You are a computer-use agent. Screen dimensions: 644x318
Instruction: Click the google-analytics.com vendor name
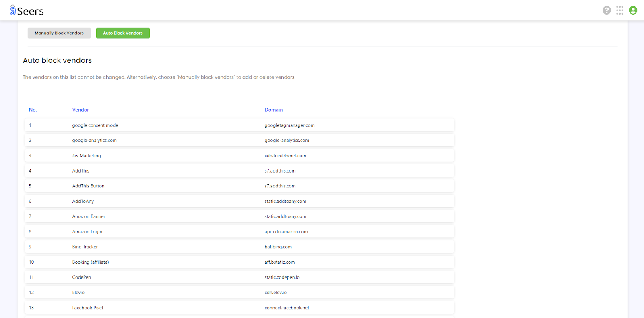click(x=94, y=141)
